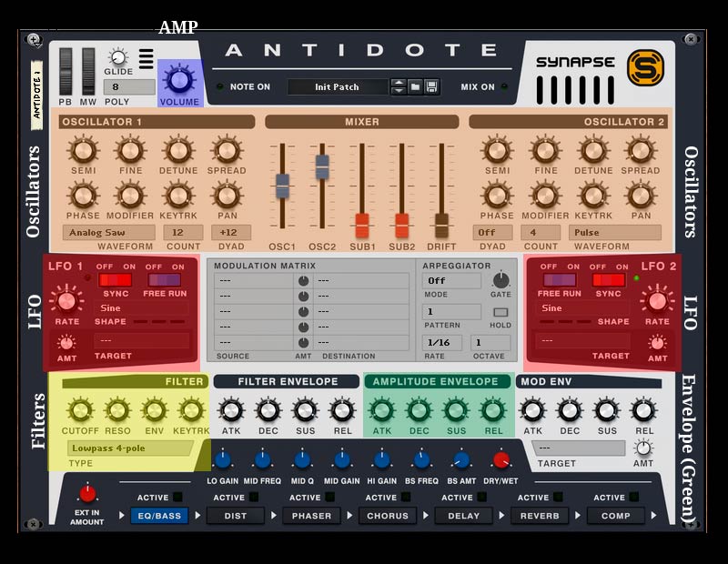Screen dimensions: 728x564
Task: Select the COMP effect tab
Action: [x=616, y=516]
